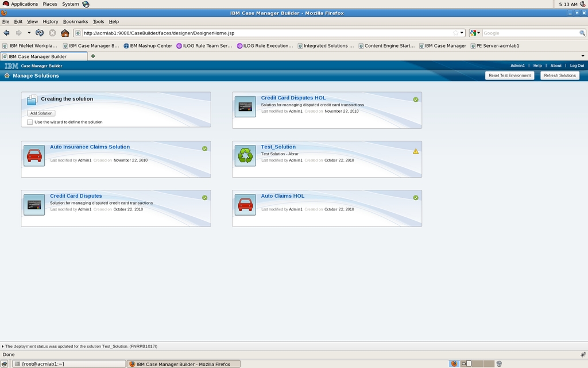The width and height of the screenshot is (588, 368).
Task: Click the Log Out link
Action: point(577,66)
